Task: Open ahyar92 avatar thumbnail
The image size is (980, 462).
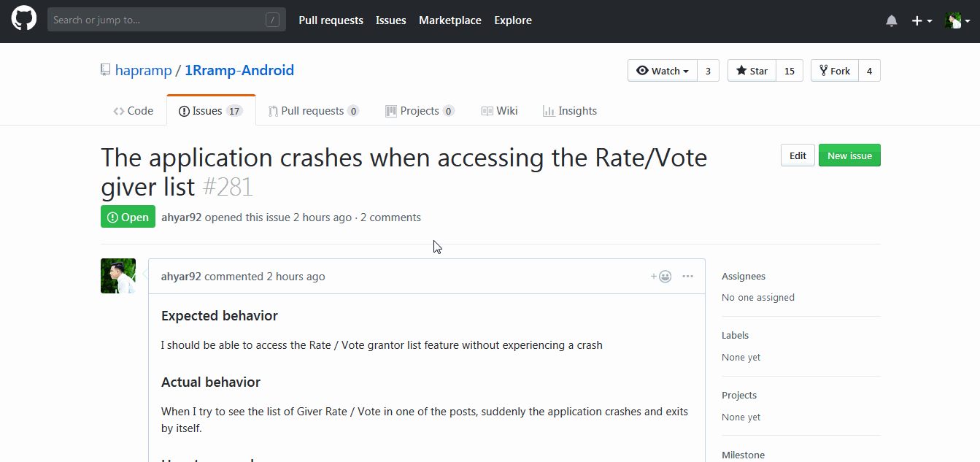Action: (x=118, y=276)
